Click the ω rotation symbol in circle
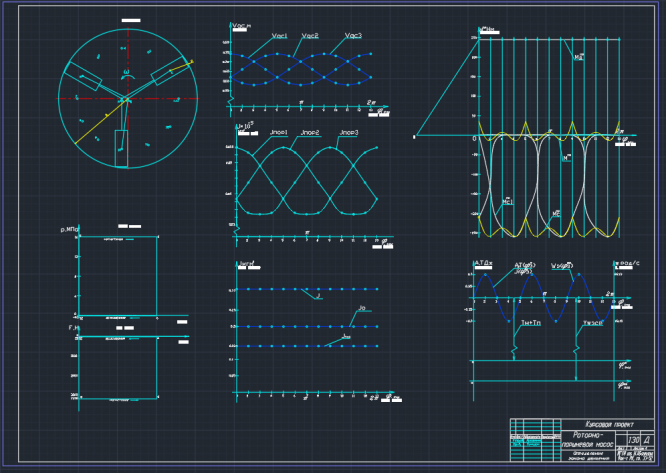This screenshot has width=666, height=473. click(127, 72)
